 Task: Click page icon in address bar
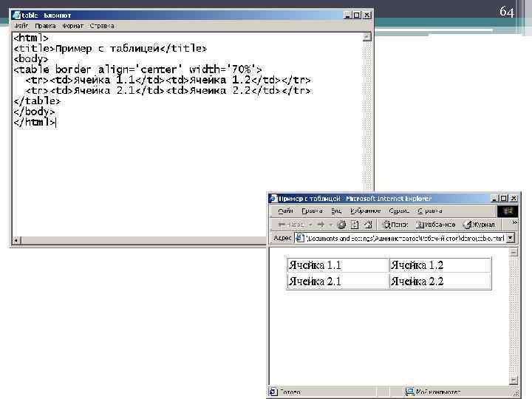(x=299, y=238)
